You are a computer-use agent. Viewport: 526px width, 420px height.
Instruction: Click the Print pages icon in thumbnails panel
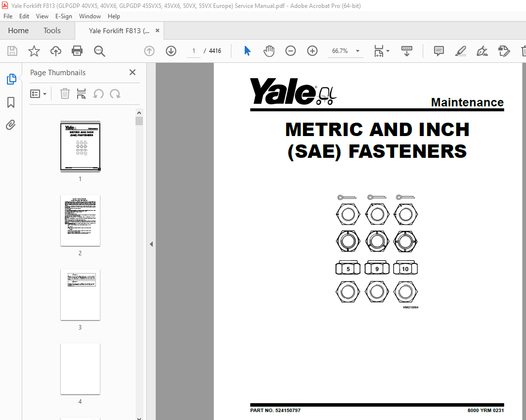point(81,93)
